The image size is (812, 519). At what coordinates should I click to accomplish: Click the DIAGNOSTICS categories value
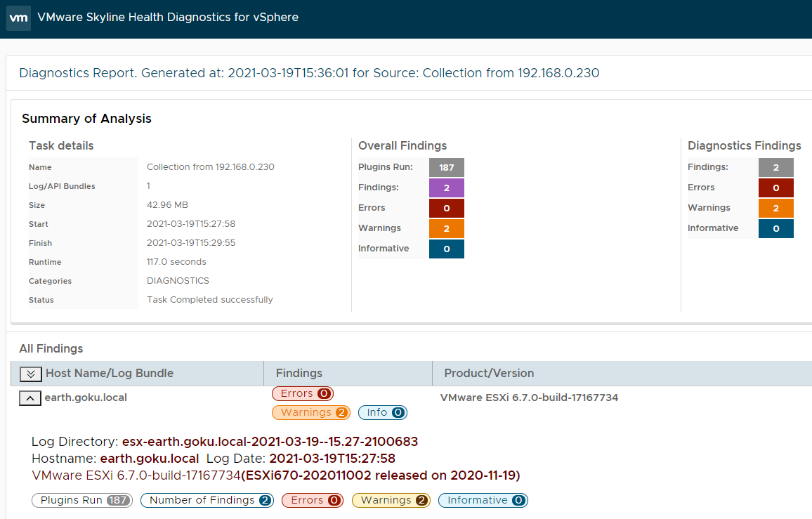(178, 281)
